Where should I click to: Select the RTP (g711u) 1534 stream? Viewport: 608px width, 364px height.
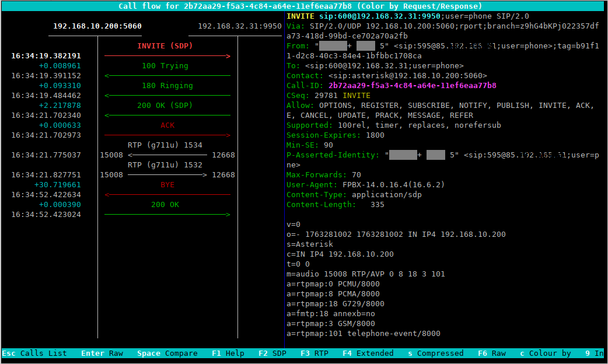tap(165, 145)
